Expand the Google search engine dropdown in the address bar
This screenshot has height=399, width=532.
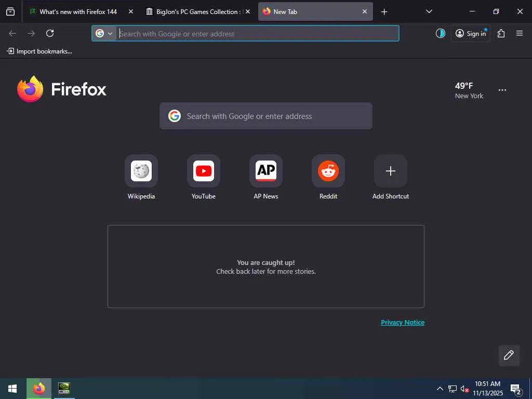coord(104,33)
